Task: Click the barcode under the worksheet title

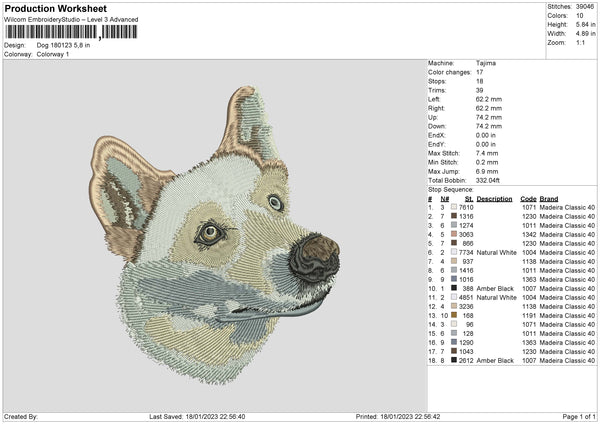Action: [68, 33]
